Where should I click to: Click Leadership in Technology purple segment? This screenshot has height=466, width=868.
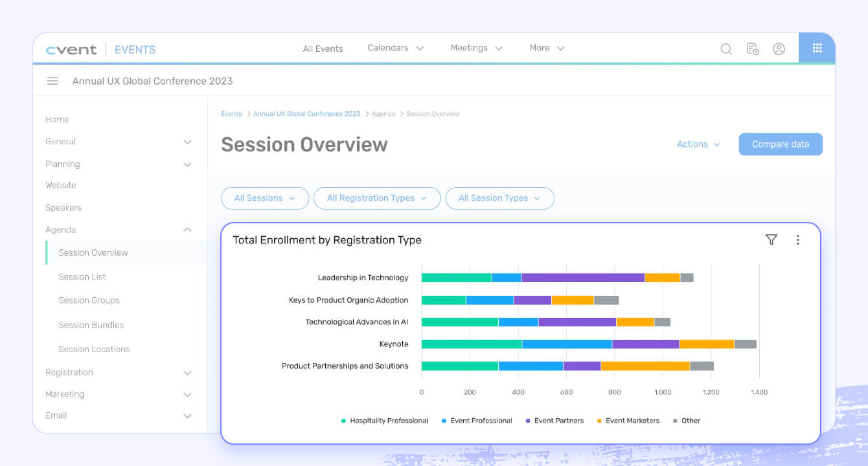(x=583, y=278)
